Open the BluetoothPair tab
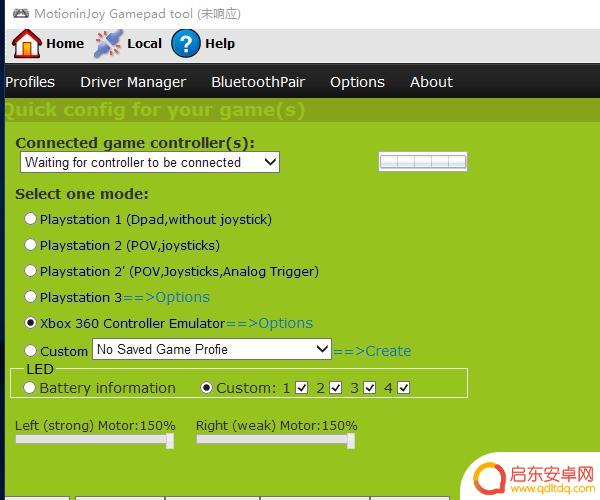Viewport: 600px width, 500px height. 258,82
